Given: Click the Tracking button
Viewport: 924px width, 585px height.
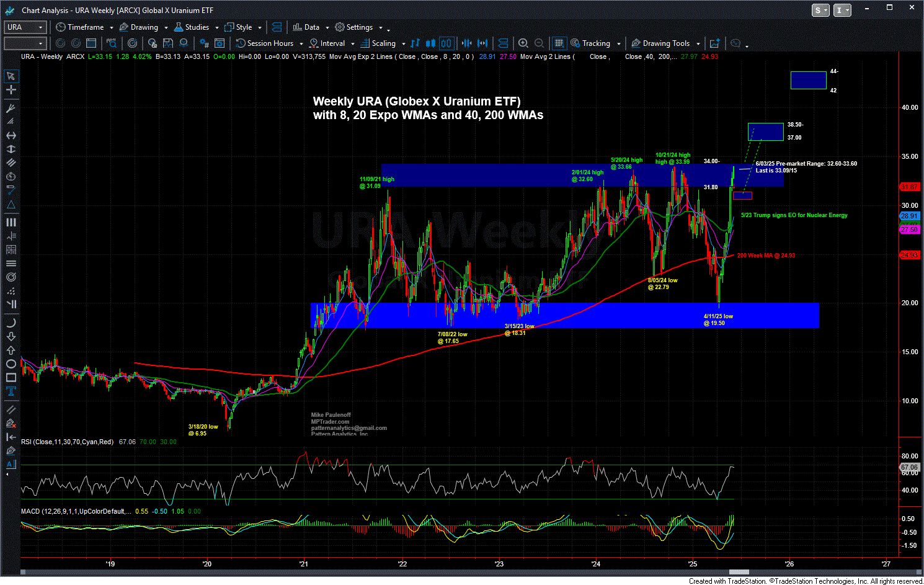Looking at the screenshot, I should click(591, 43).
